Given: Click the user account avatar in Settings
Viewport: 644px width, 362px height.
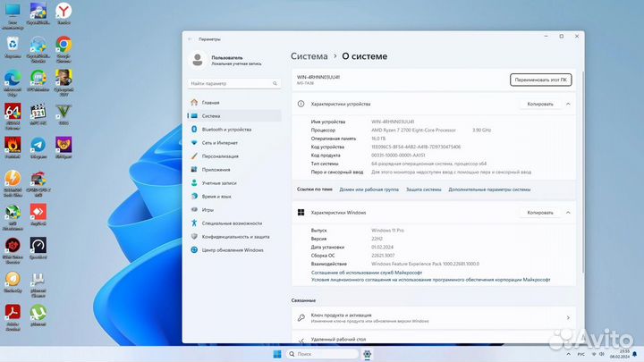Looking at the screenshot, I should point(198,60).
